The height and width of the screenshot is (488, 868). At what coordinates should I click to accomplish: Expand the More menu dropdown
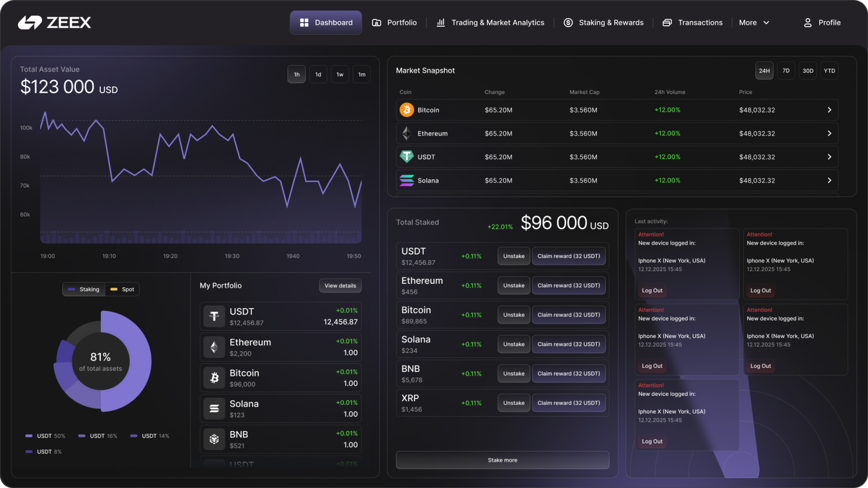754,22
